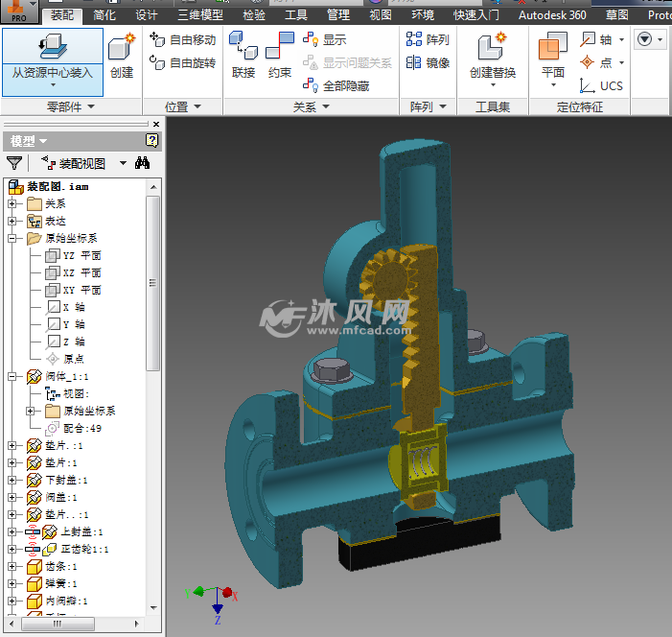Image resolution: width=672 pixels, height=637 pixels.
Task: Click the 创建 (Create) component icon
Action: [x=122, y=48]
